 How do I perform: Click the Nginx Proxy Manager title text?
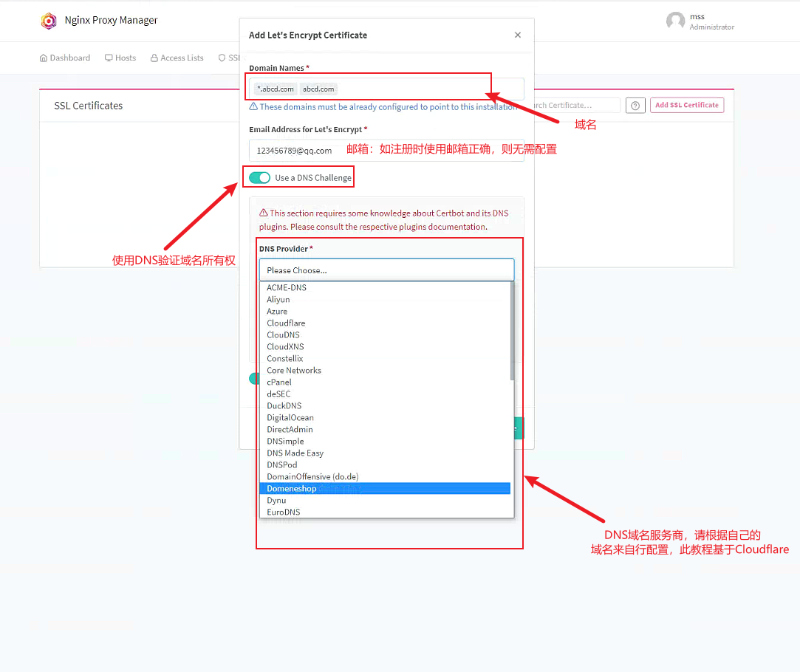pyautogui.click(x=112, y=21)
